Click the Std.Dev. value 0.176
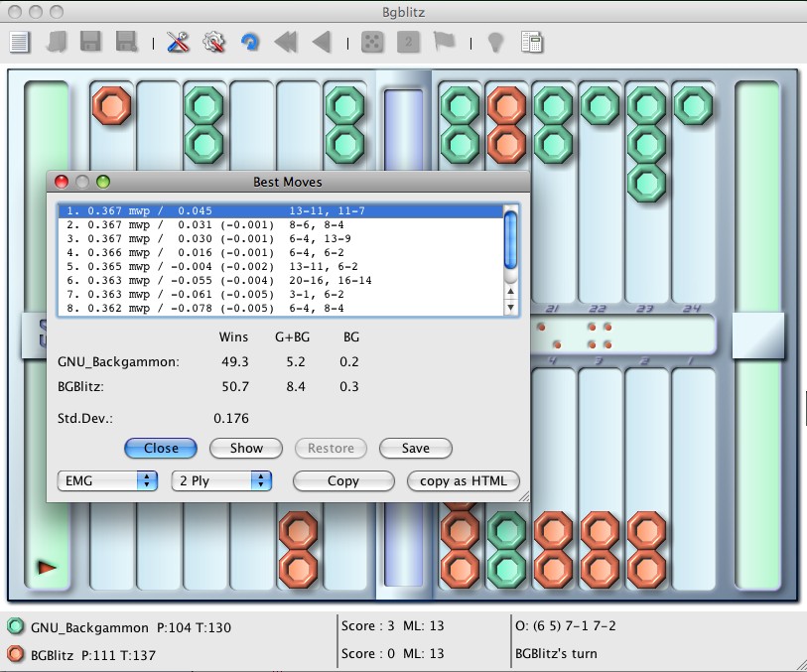The image size is (807, 672). (231, 418)
